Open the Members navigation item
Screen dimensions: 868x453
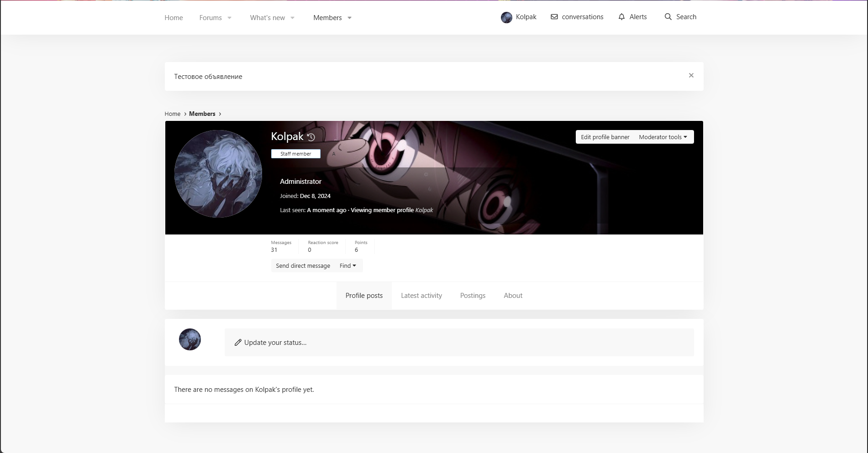pos(327,18)
